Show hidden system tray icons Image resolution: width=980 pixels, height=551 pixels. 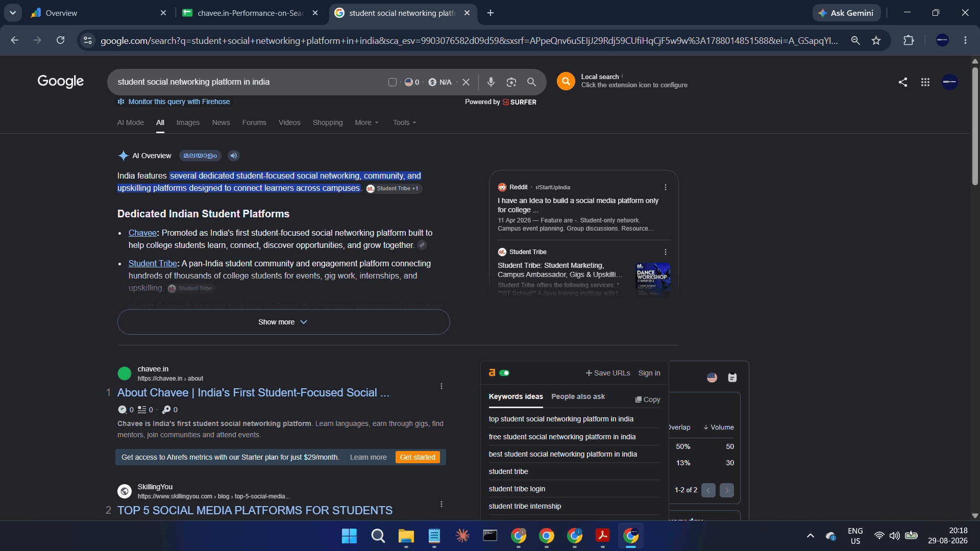click(810, 536)
